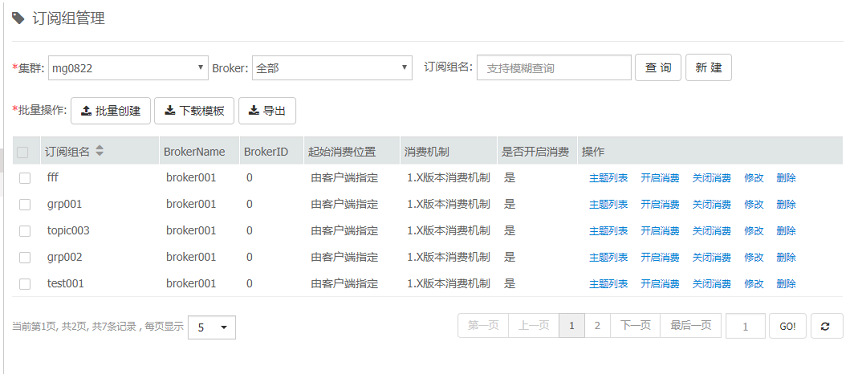Click 删除 for grp001

coord(786,204)
